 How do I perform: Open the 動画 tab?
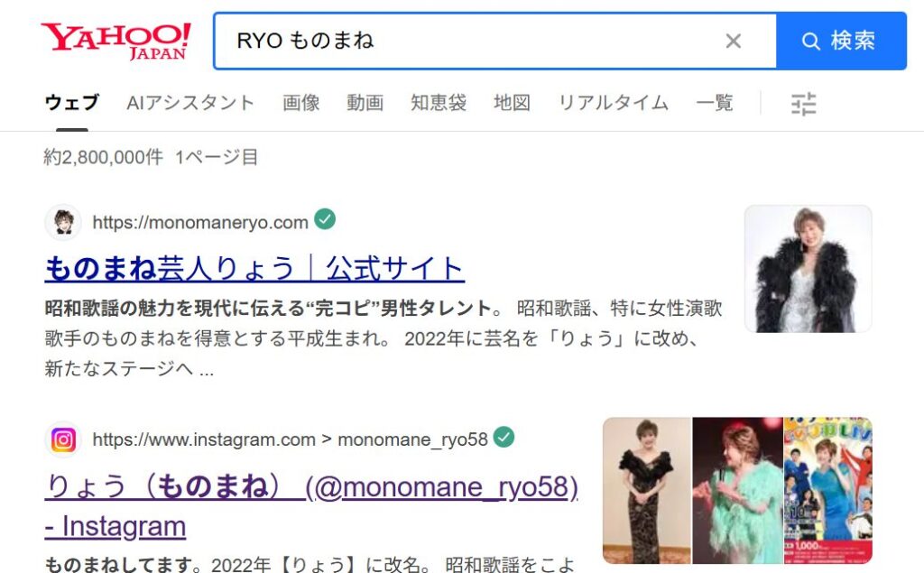click(x=365, y=103)
